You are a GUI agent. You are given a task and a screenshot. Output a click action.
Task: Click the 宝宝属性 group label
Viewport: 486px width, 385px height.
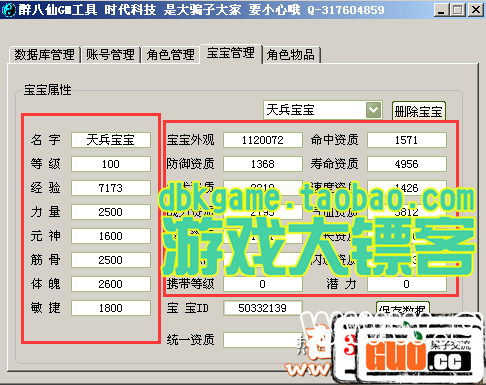coord(47,90)
